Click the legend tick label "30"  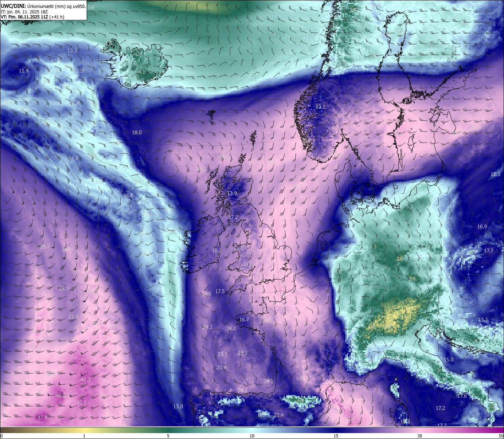420,436
